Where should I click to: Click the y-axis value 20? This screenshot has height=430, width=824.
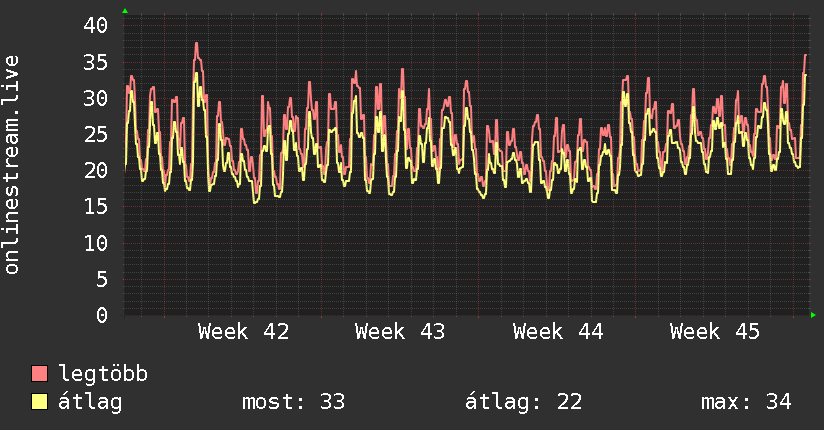point(95,170)
